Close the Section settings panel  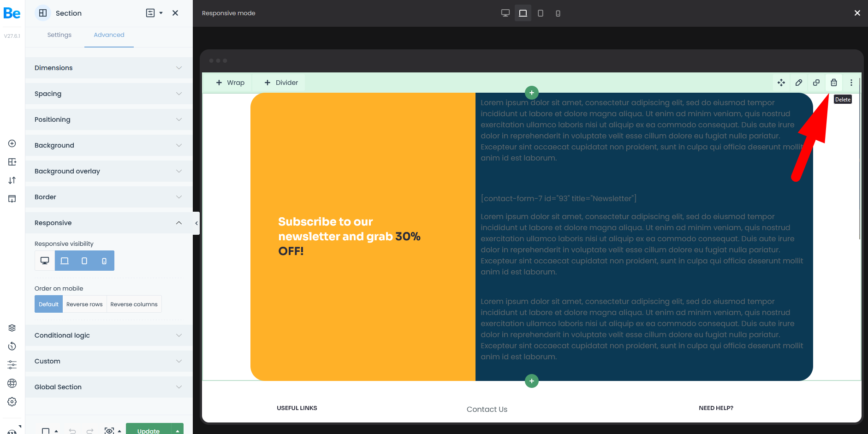tap(175, 13)
